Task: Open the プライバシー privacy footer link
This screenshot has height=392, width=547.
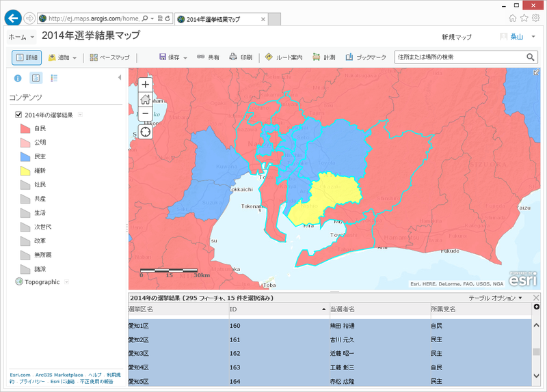Action: pyautogui.click(x=32, y=382)
